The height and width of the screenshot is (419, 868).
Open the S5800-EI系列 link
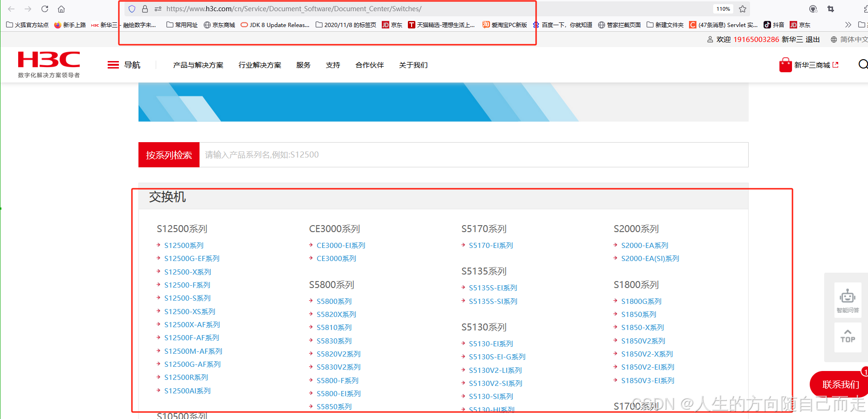click(338, 393)
